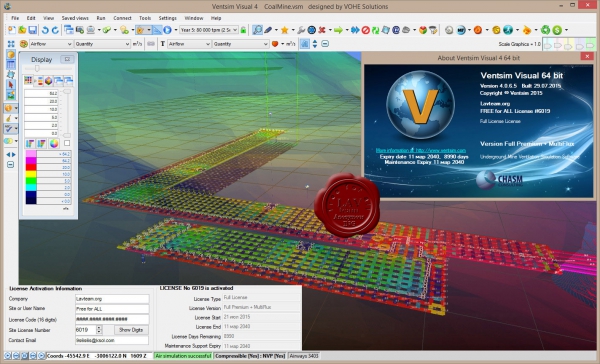The height and width of the screenshot is (364, 600).
Task: Open the second Quantity dropdown
Action: click(x=241, y=44)
